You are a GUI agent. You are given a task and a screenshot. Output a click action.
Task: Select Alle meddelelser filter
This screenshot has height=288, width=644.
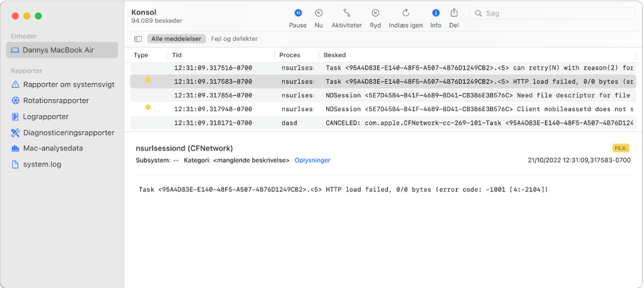point(176,39)
